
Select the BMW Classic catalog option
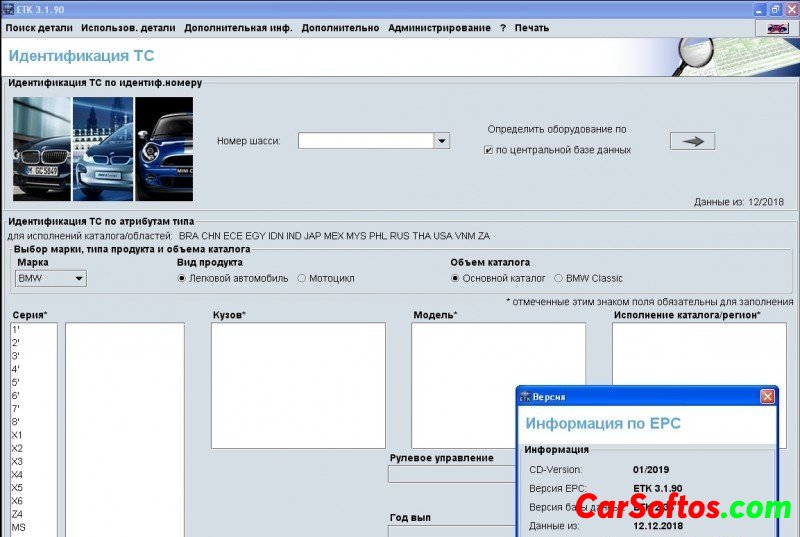pyautogui.click(x=559, y=278)
